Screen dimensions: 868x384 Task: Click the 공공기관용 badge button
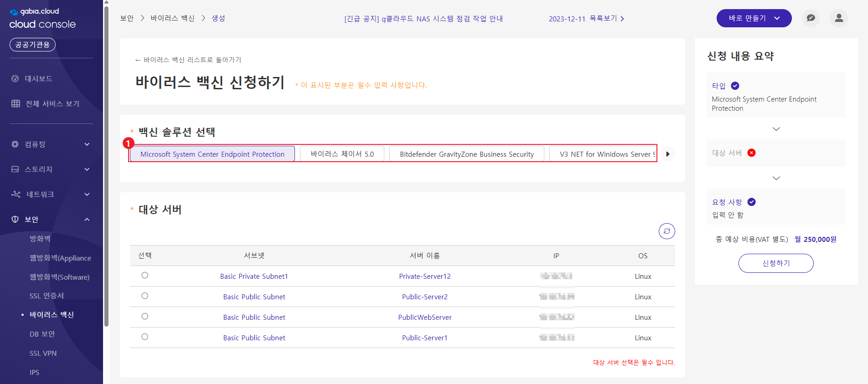pyautogui.click(x=32, y=45)
